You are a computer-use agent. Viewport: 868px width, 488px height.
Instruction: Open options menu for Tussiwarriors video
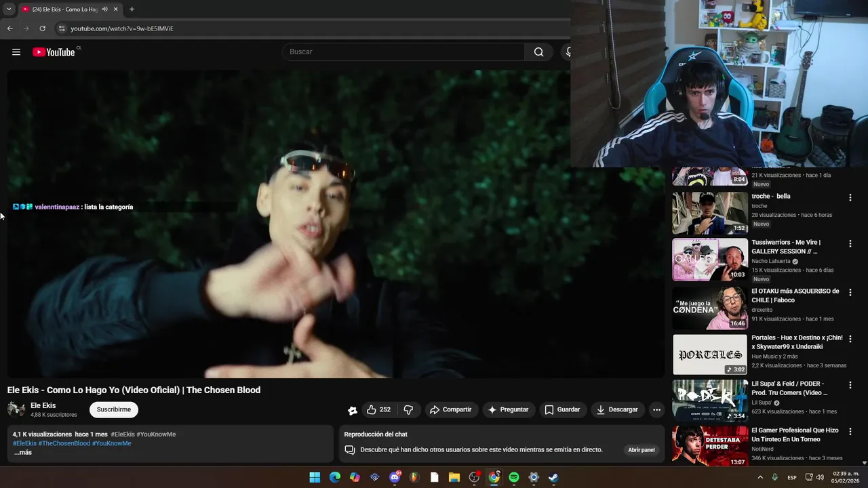point(850,243)
